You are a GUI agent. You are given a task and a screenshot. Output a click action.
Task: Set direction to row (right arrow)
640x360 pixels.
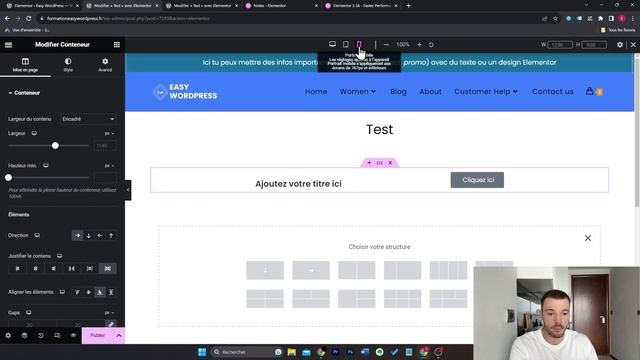click(78, 236)
